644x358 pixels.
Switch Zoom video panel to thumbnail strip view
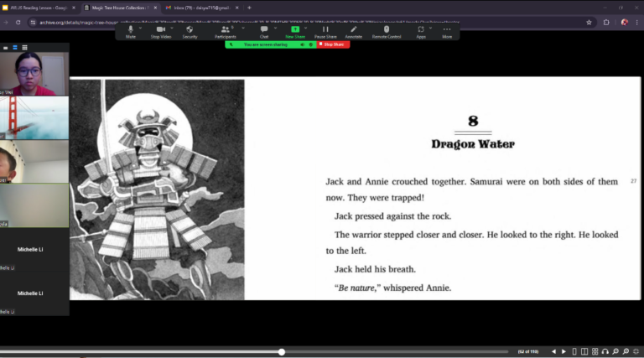pyautogui.click(x=5, y=48)
